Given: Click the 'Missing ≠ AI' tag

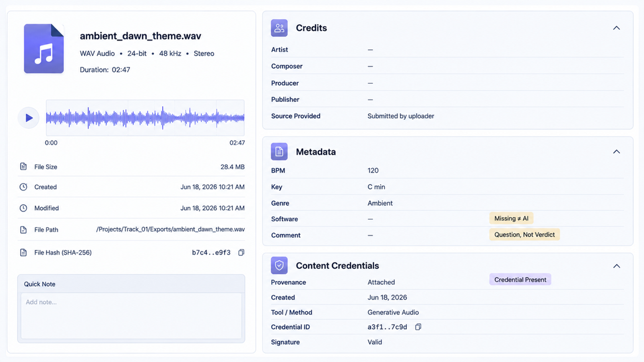Looking at the screenshot, I should [511, 218].
